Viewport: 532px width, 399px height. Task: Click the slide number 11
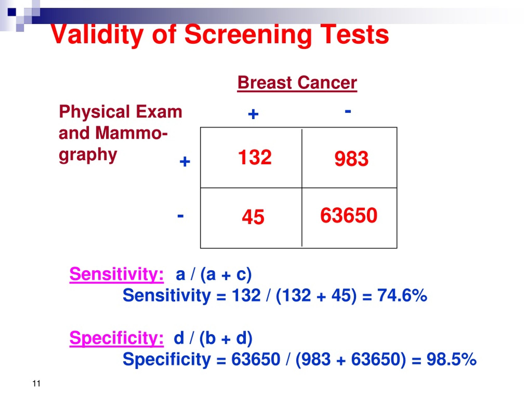click(x=36, y=384)
